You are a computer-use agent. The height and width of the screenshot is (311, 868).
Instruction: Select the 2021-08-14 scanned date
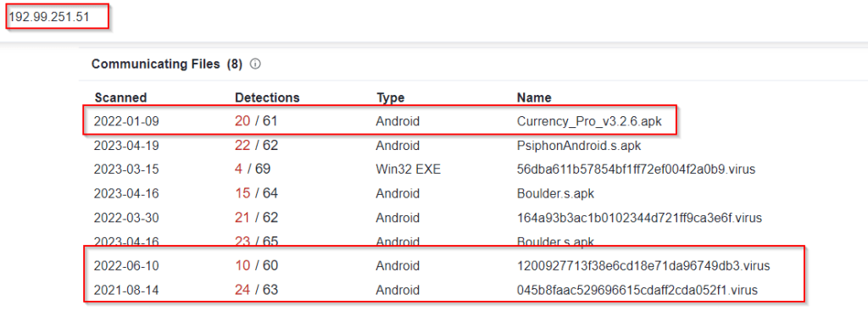click(x=126, y=290)
